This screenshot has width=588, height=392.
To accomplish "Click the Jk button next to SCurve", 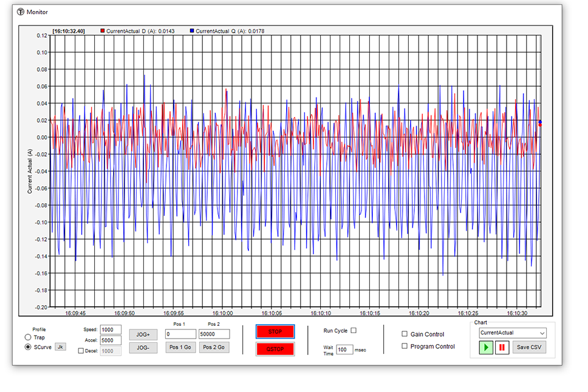I will point(61,347).
